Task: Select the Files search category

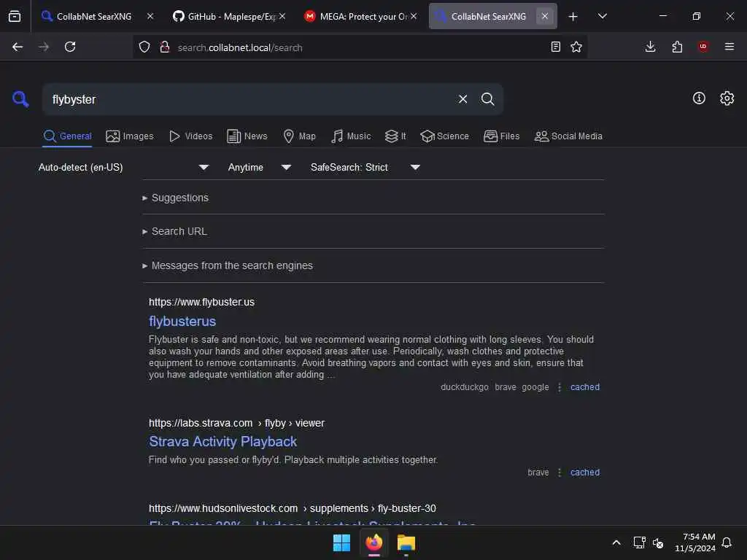Action: (x=502, y=136)
